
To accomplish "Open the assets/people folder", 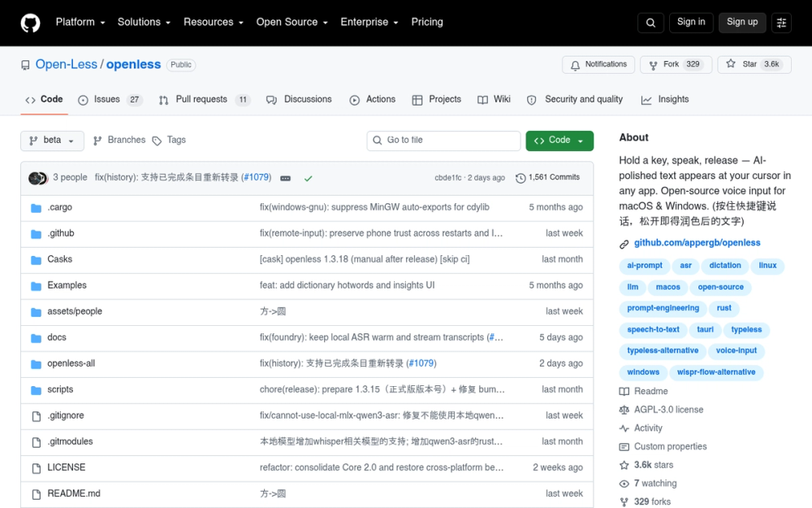I will 75,311.
